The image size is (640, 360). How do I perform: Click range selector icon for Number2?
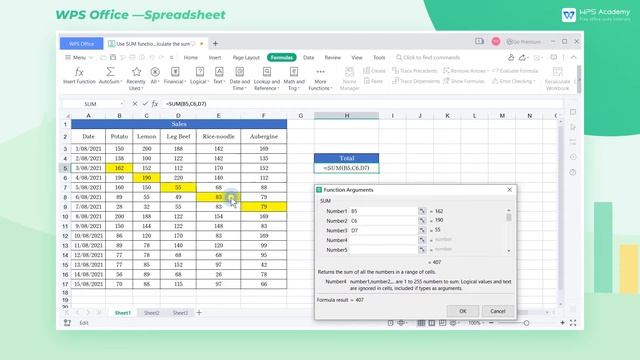pos(422,221)
